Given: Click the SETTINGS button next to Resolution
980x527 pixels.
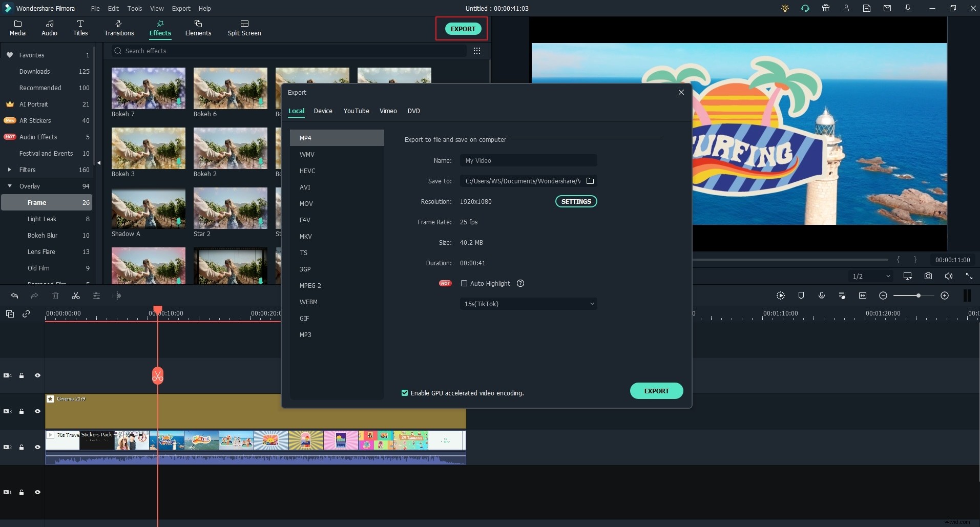Looking at the screenshot, I should [x=575, y=201].
